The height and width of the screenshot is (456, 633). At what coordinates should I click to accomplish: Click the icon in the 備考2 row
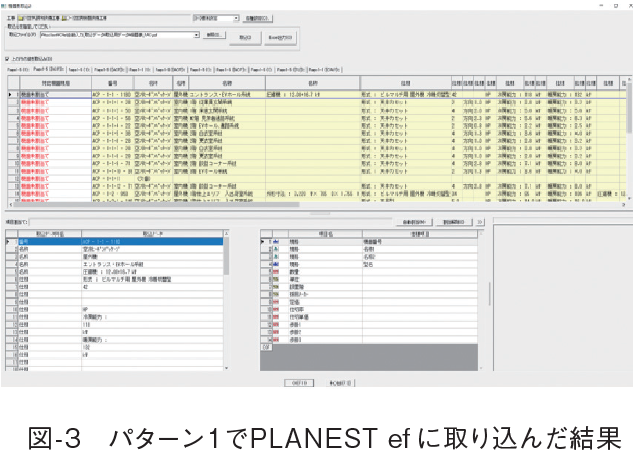tap(277, 332)
